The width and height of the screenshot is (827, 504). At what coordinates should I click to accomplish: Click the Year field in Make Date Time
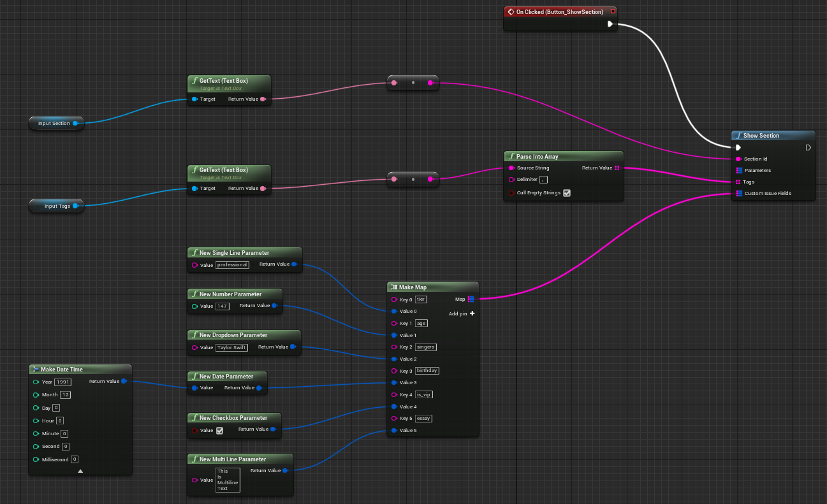tap(62, 382)
